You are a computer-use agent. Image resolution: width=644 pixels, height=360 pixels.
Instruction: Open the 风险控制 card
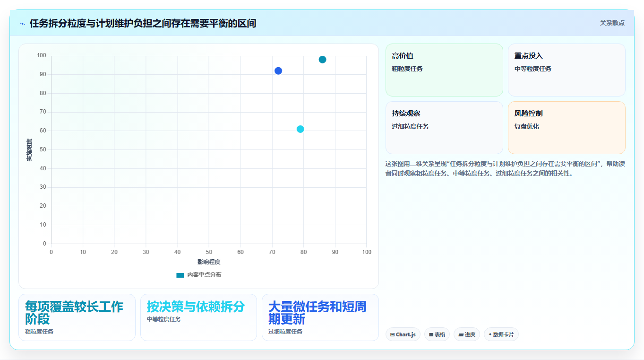point(567,128)
